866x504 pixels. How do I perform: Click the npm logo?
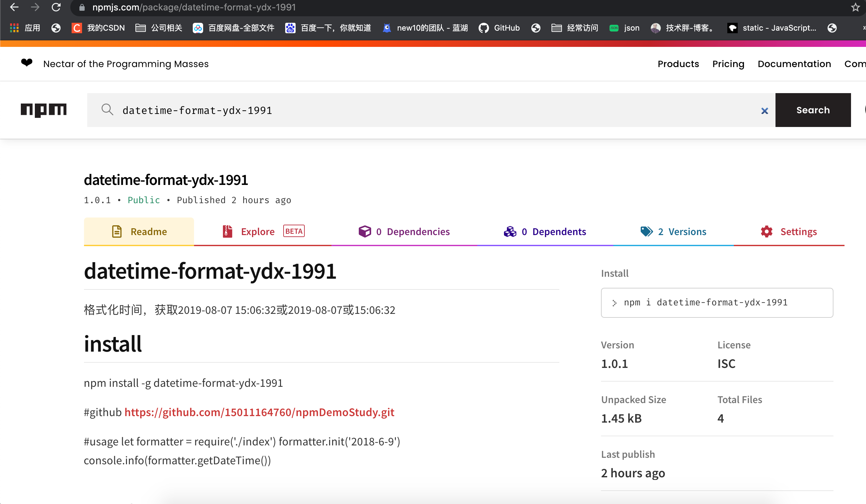44,110
